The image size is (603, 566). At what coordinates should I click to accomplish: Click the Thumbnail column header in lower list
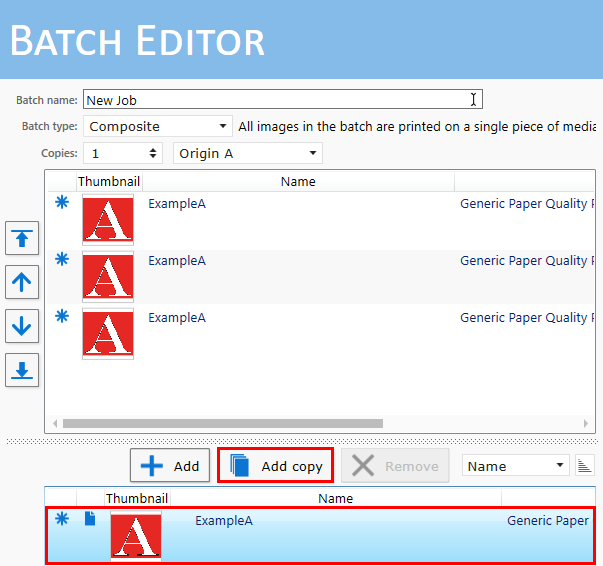137,498
